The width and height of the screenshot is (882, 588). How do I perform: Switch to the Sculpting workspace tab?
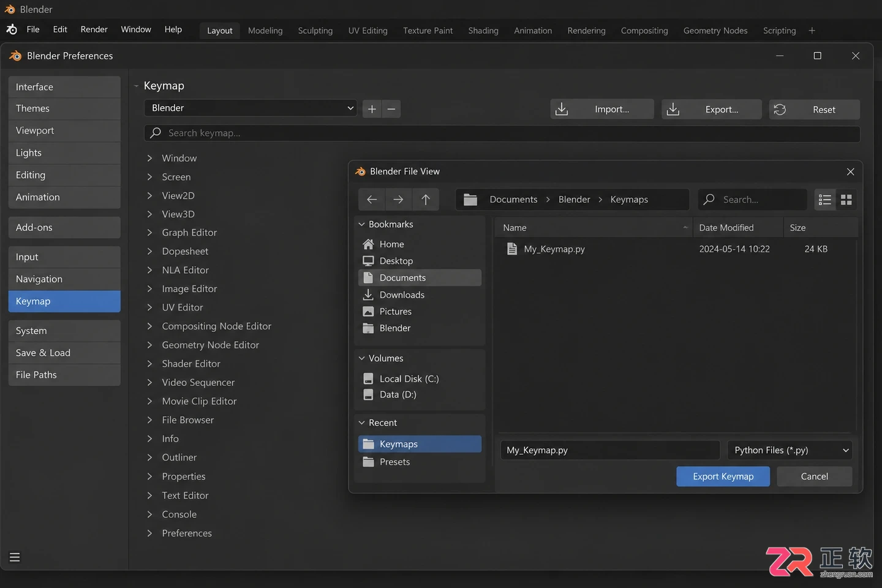click(315, 31)
